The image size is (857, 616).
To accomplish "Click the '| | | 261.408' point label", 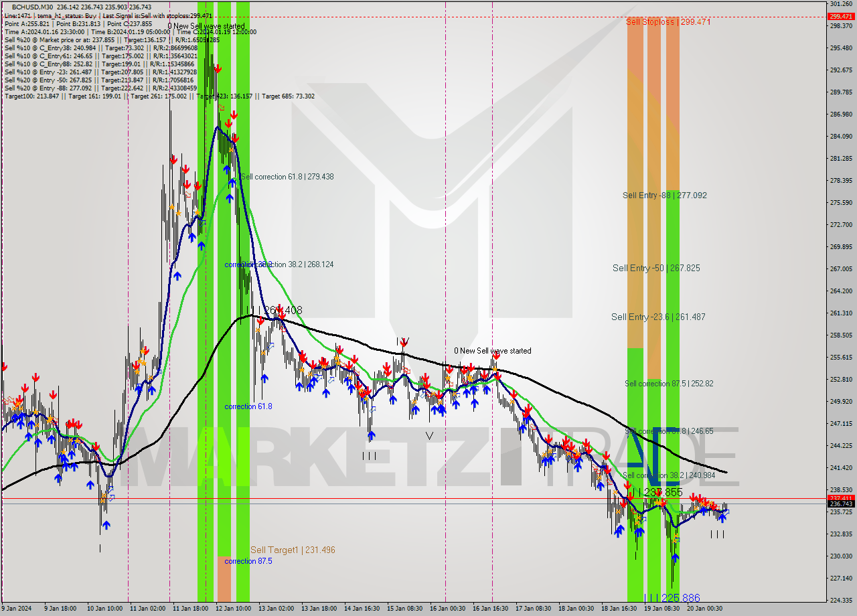I will pos(276,311).
